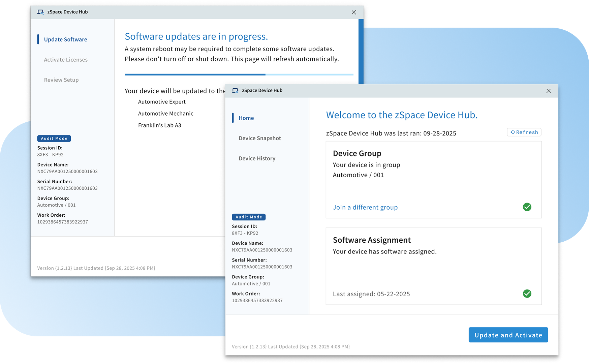The width and height of the screenshot is (589, 364).
Task: Click the Work Order number in back window
Action: pos(62,222)
